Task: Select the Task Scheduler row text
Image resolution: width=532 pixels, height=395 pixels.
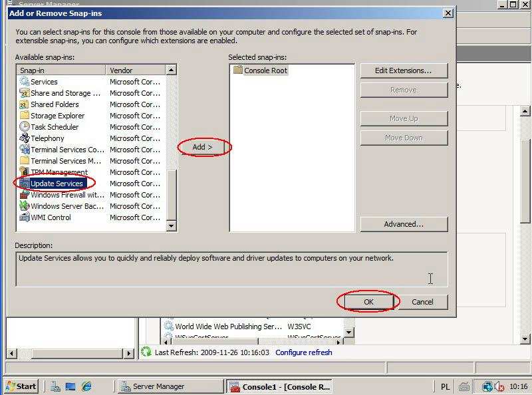Action: 55,127
